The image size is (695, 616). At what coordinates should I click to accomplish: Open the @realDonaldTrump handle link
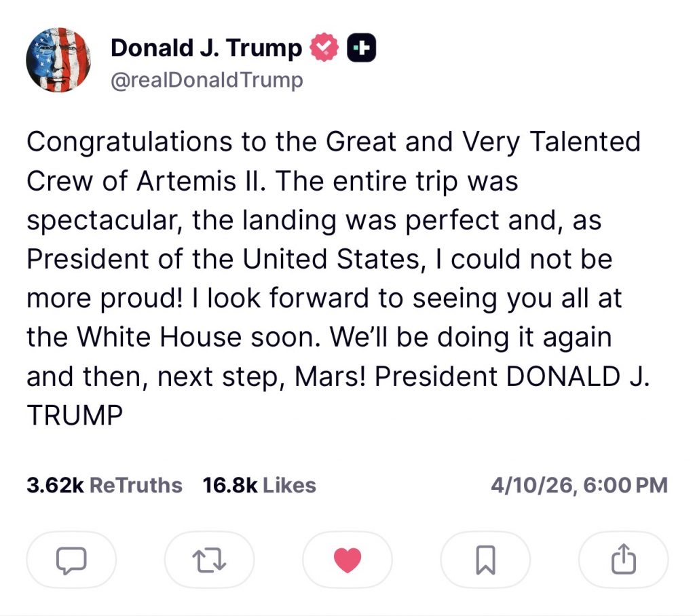point(206,81)
